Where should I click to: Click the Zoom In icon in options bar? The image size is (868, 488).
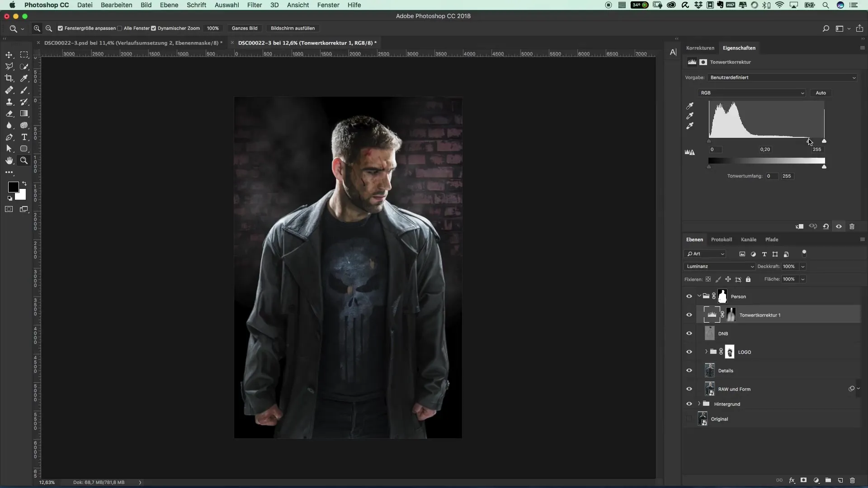37,28
